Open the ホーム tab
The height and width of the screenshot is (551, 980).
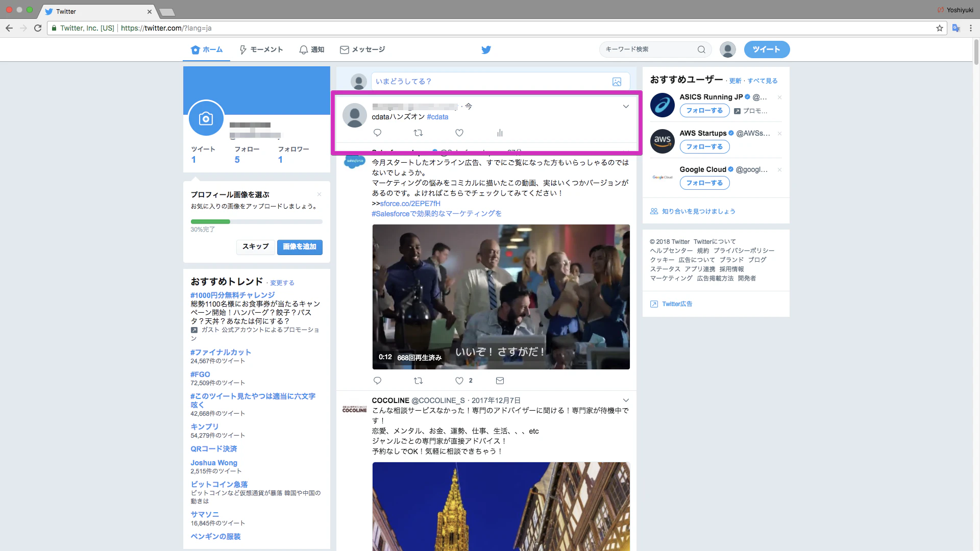207,49
